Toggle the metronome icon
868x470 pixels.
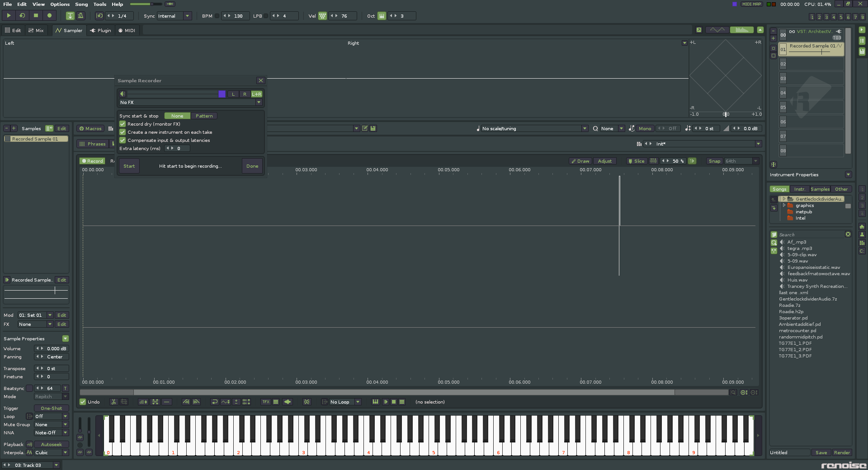(x=81, y=16)
